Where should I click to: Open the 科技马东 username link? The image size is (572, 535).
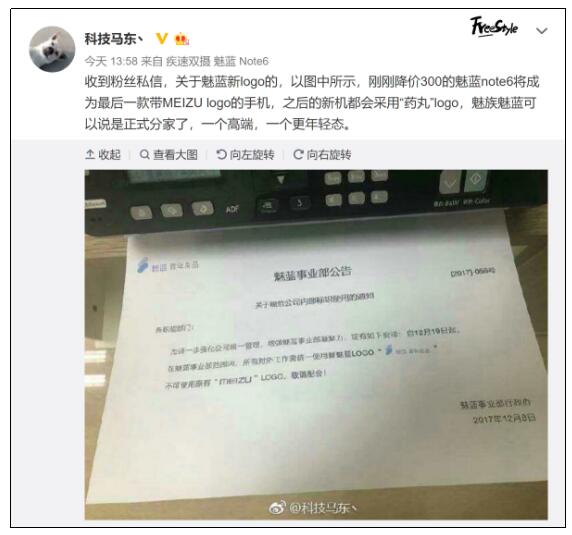pyautogui.click(x=113, y=39)
